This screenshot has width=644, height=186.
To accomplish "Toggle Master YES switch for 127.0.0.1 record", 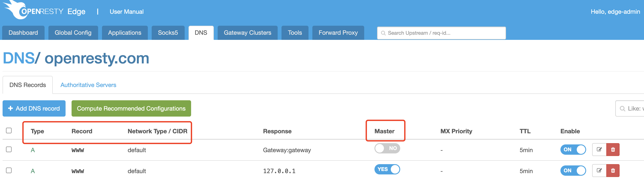I will coord(387,169).
